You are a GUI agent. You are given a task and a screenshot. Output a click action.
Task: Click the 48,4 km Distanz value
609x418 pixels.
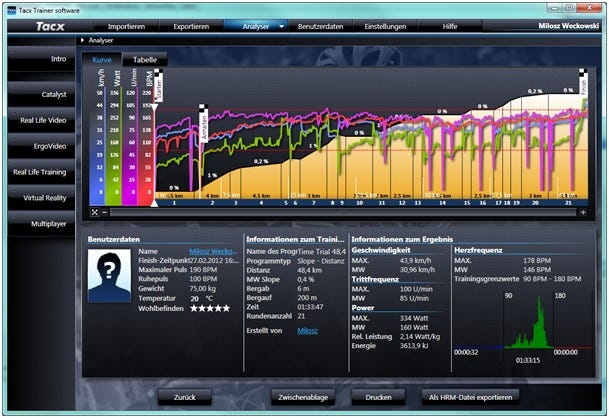coord(310,270)
